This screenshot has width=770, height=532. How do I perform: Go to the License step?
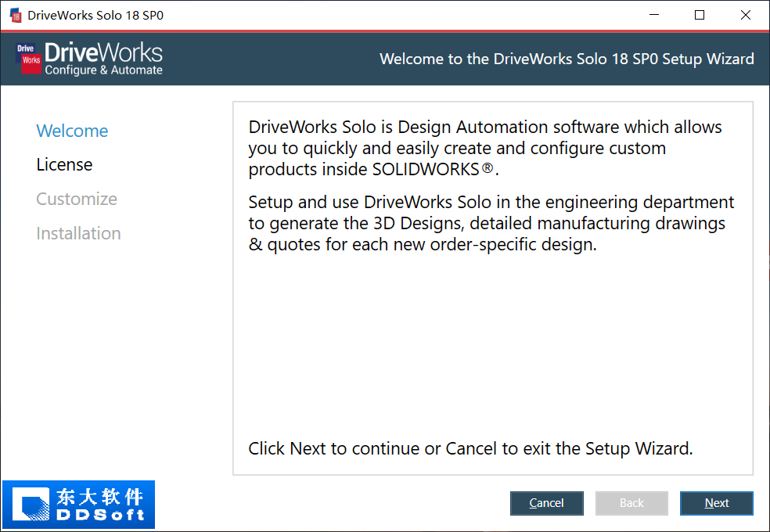point(64,164)
